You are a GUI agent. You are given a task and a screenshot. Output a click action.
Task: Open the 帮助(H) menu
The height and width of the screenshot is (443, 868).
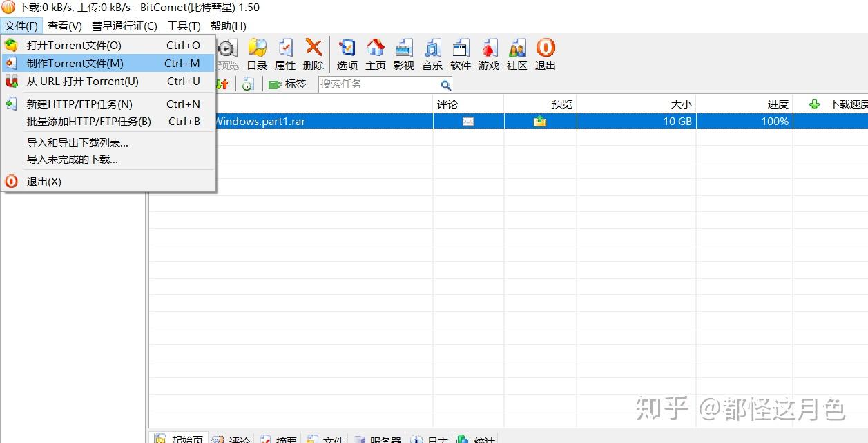(x=229, y=26)
